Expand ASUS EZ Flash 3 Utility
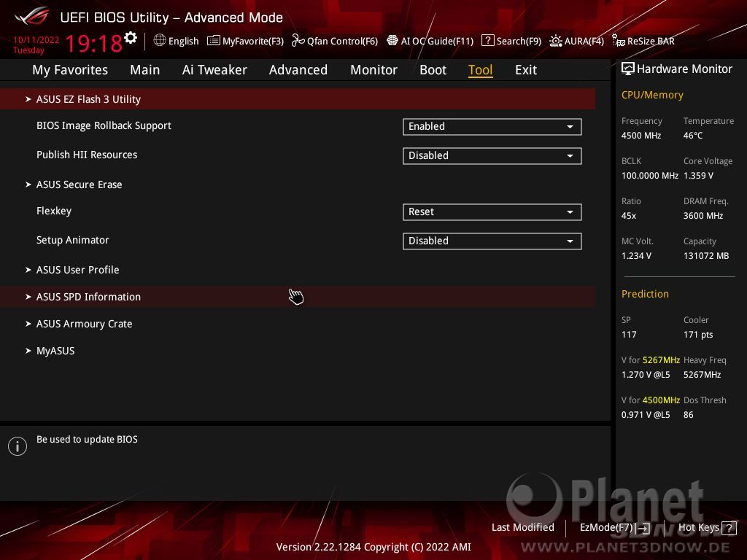747x560 pixels. pos(298,99)
